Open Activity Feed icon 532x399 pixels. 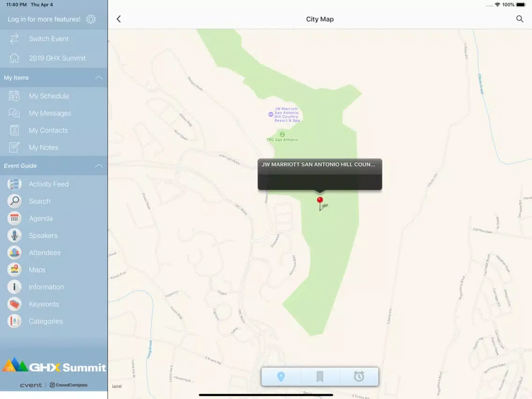14,184
